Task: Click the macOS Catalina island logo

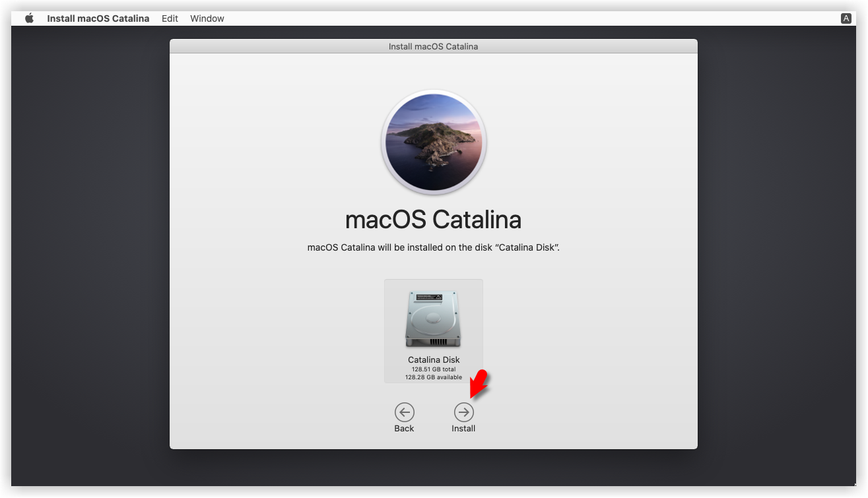Action: 434,142
